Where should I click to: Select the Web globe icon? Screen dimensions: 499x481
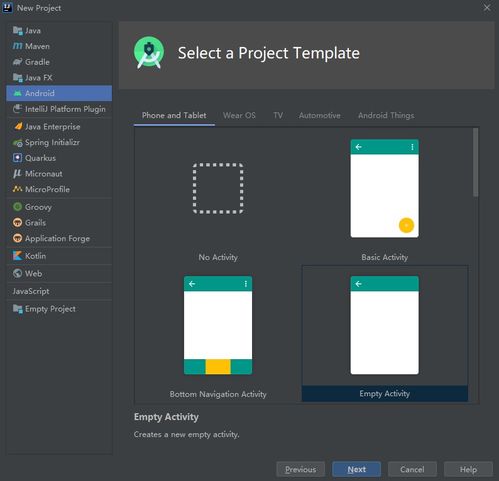17,273
